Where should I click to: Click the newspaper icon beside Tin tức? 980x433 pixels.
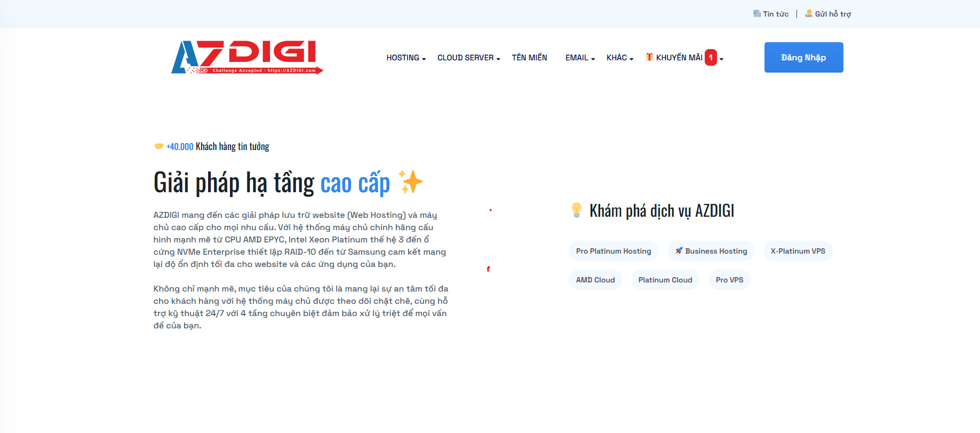tap(756, 13)
